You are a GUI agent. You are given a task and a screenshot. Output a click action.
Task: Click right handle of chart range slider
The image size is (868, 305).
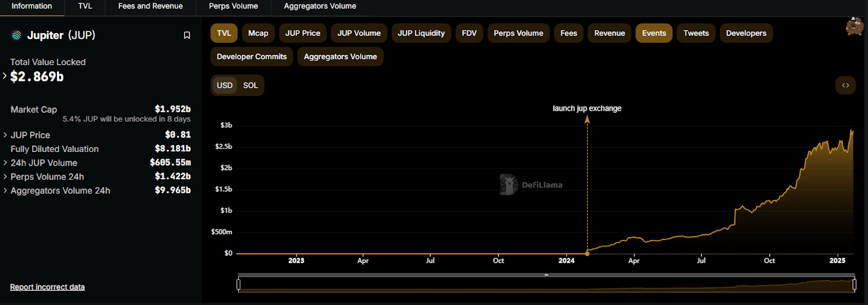coord(854,284)
